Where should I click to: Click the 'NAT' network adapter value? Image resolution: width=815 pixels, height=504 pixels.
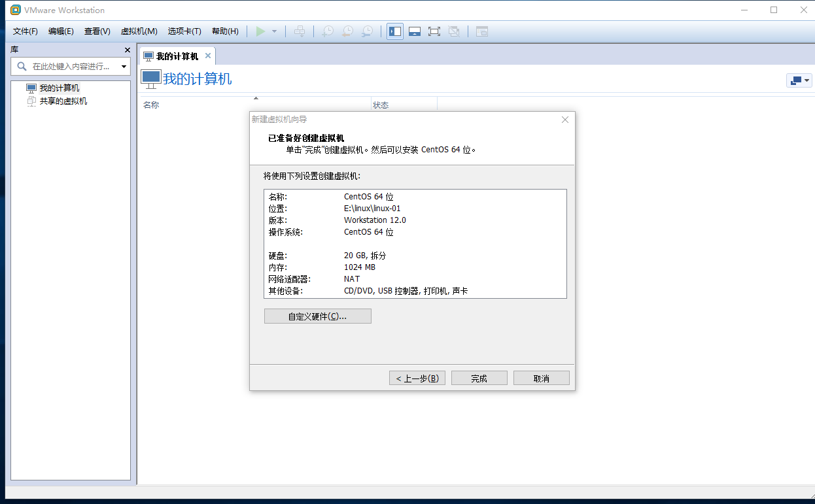click(352, 279)
